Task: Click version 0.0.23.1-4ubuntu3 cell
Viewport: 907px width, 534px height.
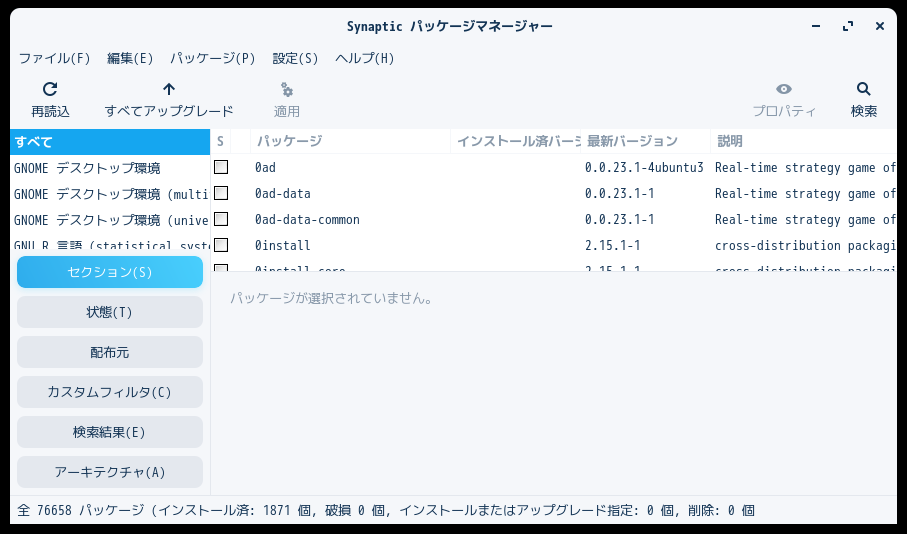Action: click(x=644, y=168)
